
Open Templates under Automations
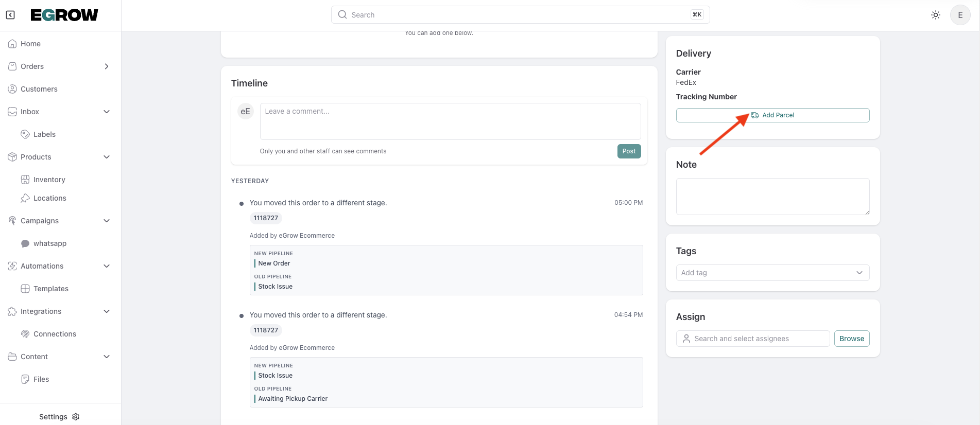[x=50, y=289]
